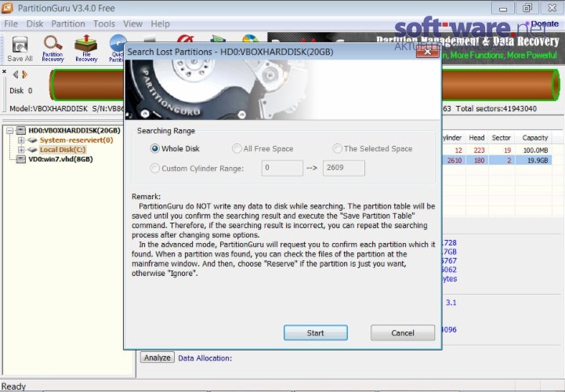This screenshot has width=565, height=392.
Task: Open the Tools menu
Action: tap(103, 24)
